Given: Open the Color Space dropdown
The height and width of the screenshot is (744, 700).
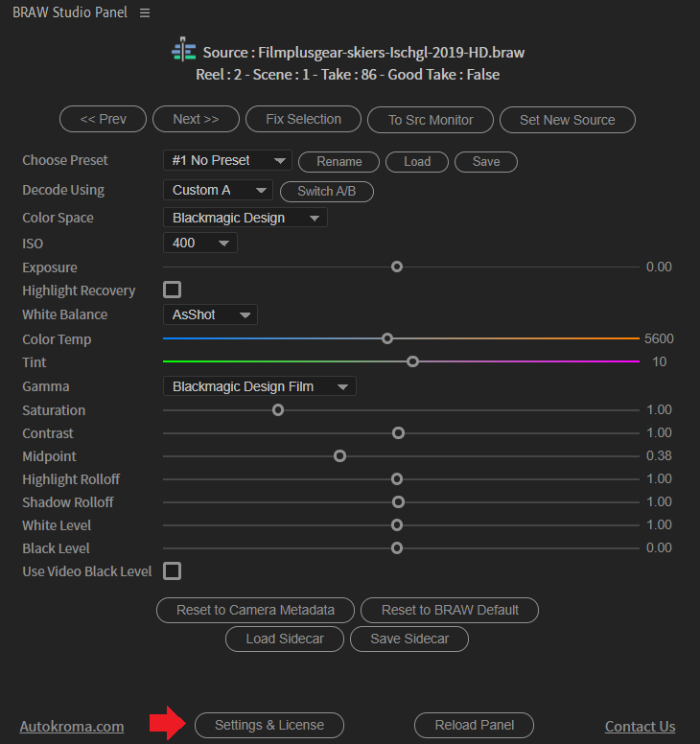Looking at the screenshot, I should [x=245, y=218].
